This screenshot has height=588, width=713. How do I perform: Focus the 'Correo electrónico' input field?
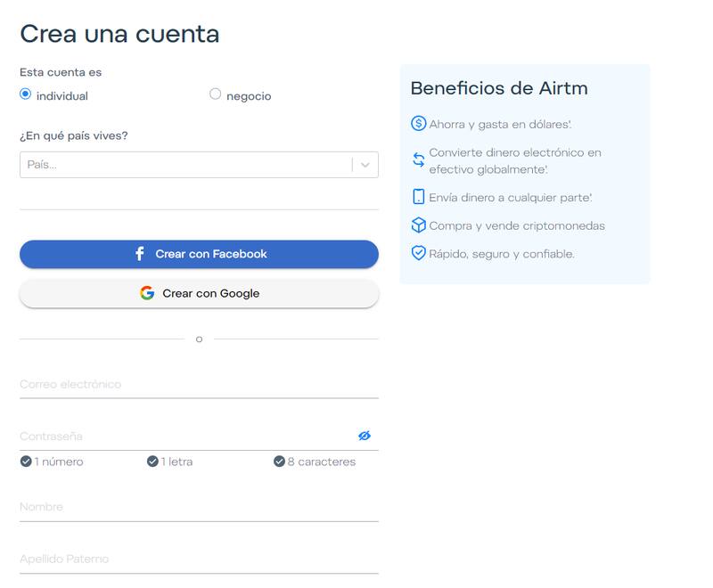point(199,385)
